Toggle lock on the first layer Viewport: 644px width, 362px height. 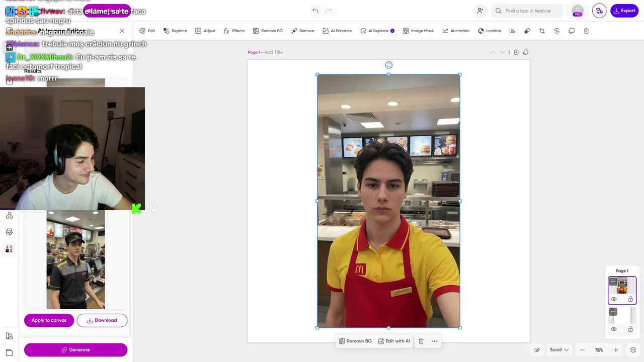tap(630, 299)
